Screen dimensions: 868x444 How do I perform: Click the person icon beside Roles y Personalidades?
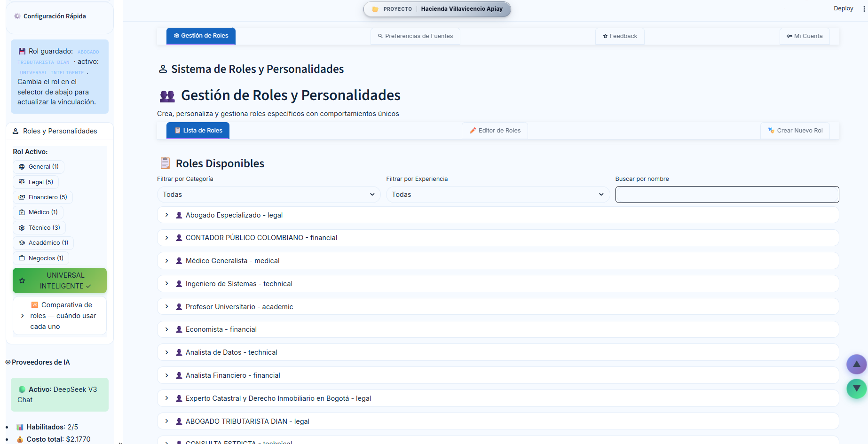pyautogui.click(x=16, y=131)
